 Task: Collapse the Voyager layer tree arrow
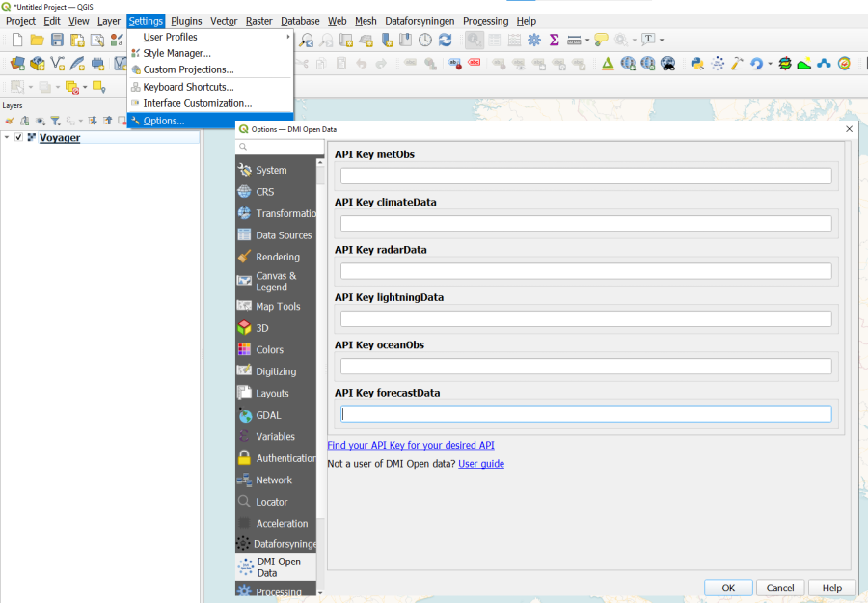[7, 138]
